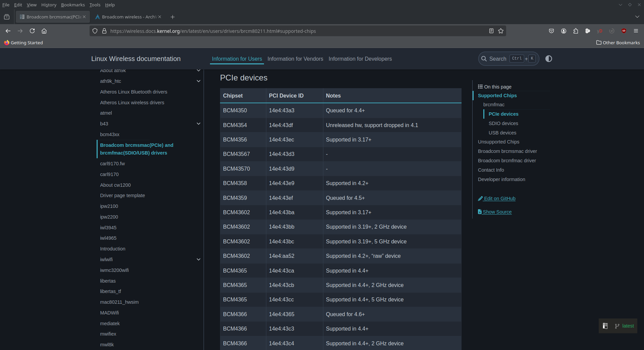
Task: View site security lock info
Action: [x=104, y=31]
